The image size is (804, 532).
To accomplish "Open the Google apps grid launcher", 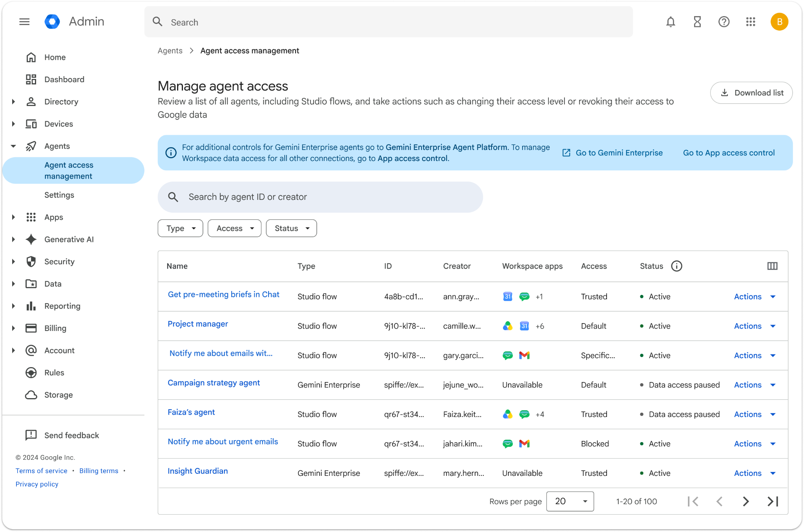I will [x=751, y=22].
